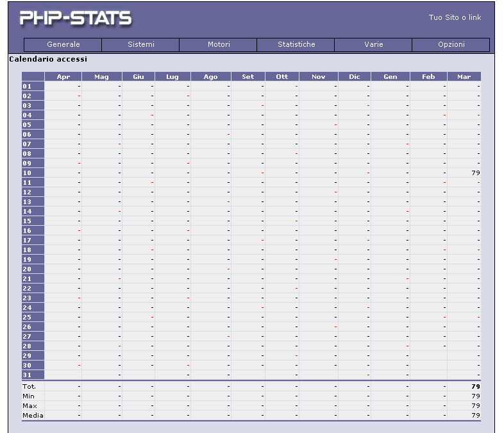Click the PHP-STATS logo
The width and height of the screenshot is (504, 433).
[x=76, y=19]
